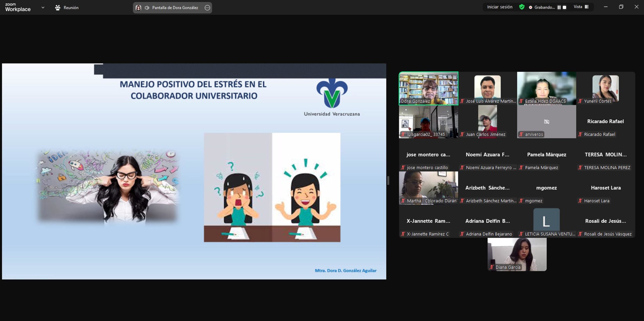Open shared screen options ellipsis menu
The image size is (644, 321).
coord(207,8)
